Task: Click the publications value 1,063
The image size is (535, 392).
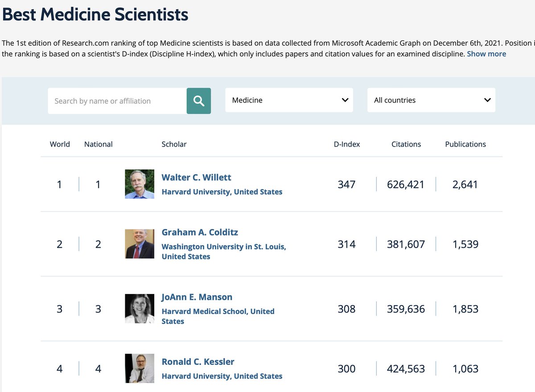Action: (465, 369)
